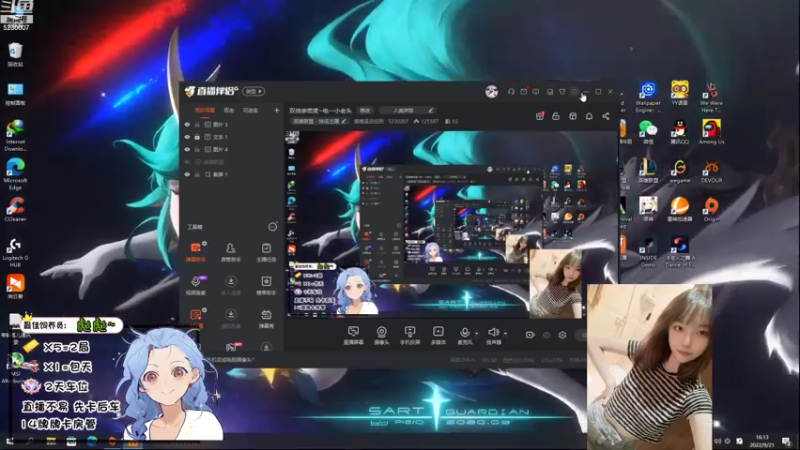Click the unlock padlock icon above preview
This screenshot has width=800, height=450.
tap(556, 116)
